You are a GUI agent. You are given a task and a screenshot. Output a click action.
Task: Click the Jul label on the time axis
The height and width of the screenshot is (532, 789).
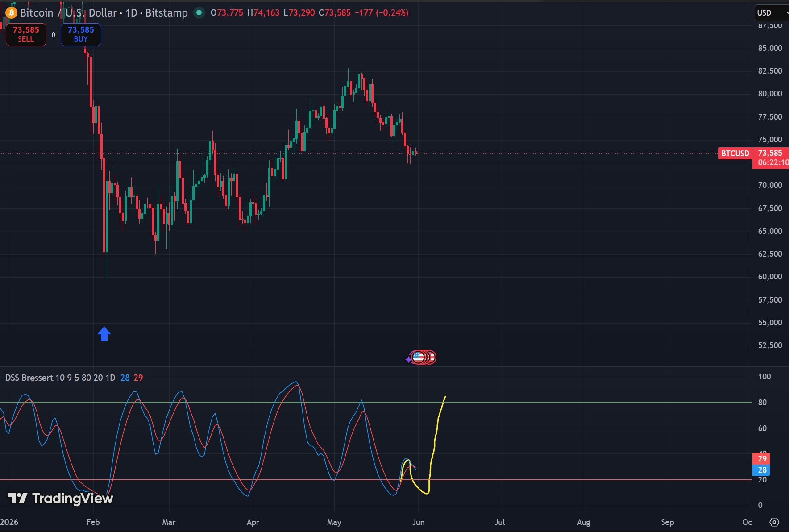coord(499,522)
